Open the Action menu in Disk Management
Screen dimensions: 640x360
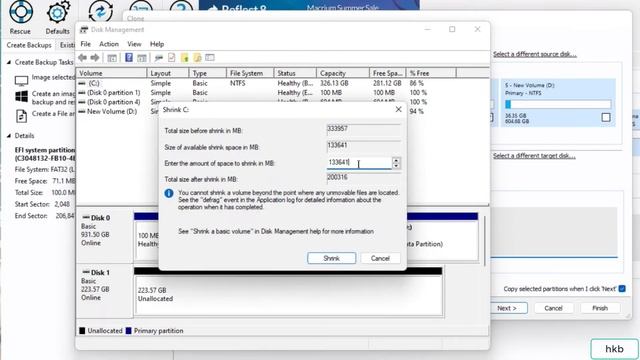coord(109,44)
